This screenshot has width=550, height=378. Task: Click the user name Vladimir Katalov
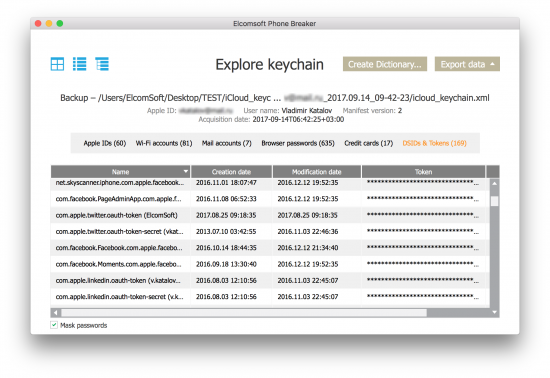(307, 111)
